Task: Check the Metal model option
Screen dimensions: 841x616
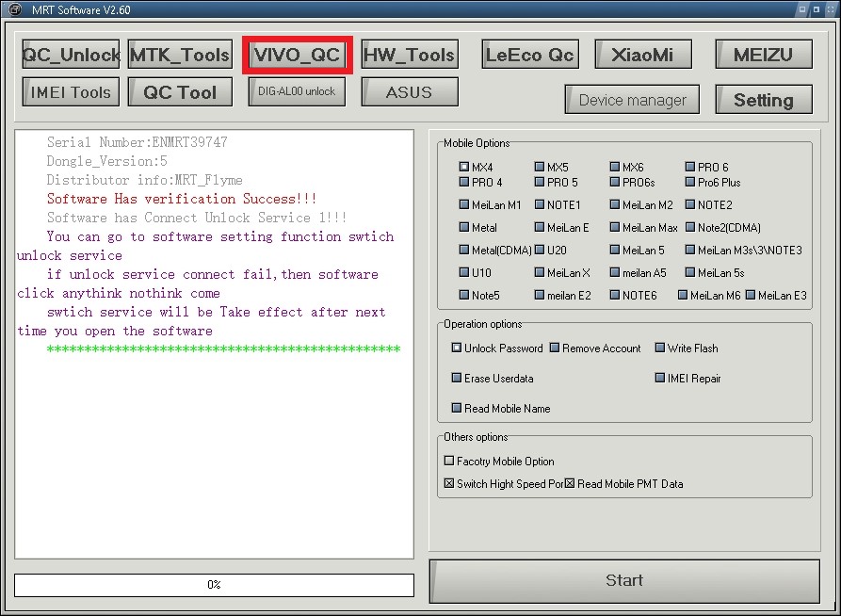Action: (464, 227)
